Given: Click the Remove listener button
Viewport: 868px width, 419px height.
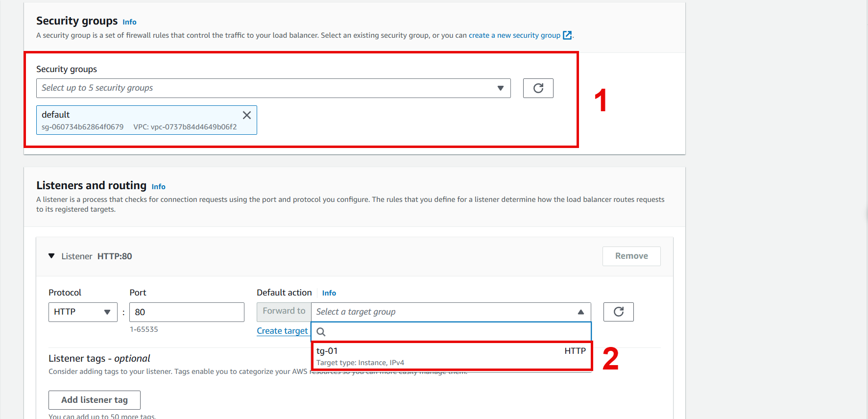Looking at the screenshot, I should [631, 256].
